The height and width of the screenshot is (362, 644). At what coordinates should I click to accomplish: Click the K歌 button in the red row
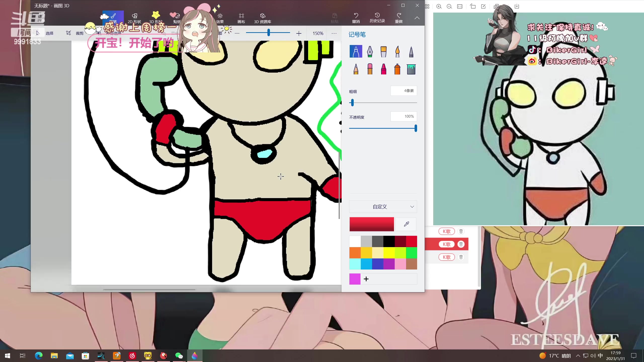coord(447,244)
